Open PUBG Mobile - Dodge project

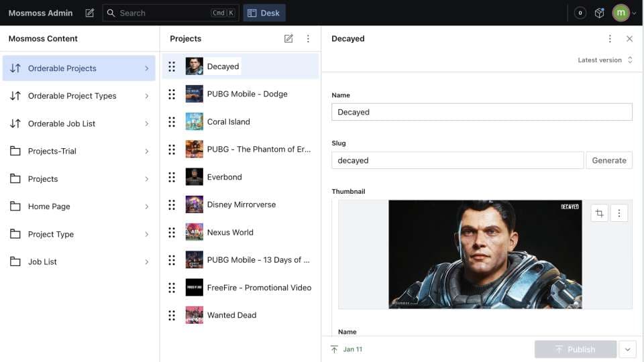coord(240,94)
